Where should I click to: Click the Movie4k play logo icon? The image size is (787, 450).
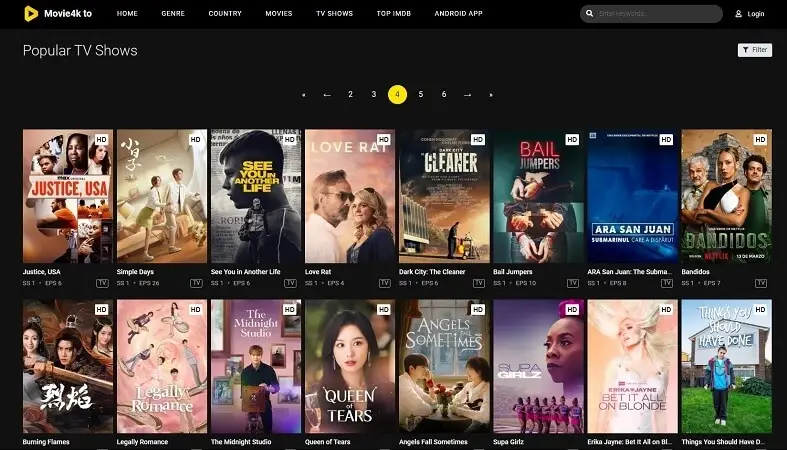tap(31, 14)
